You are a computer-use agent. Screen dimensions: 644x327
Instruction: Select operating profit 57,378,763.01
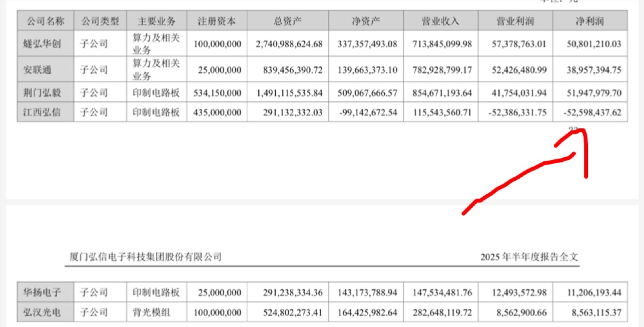tap(518, 44)
